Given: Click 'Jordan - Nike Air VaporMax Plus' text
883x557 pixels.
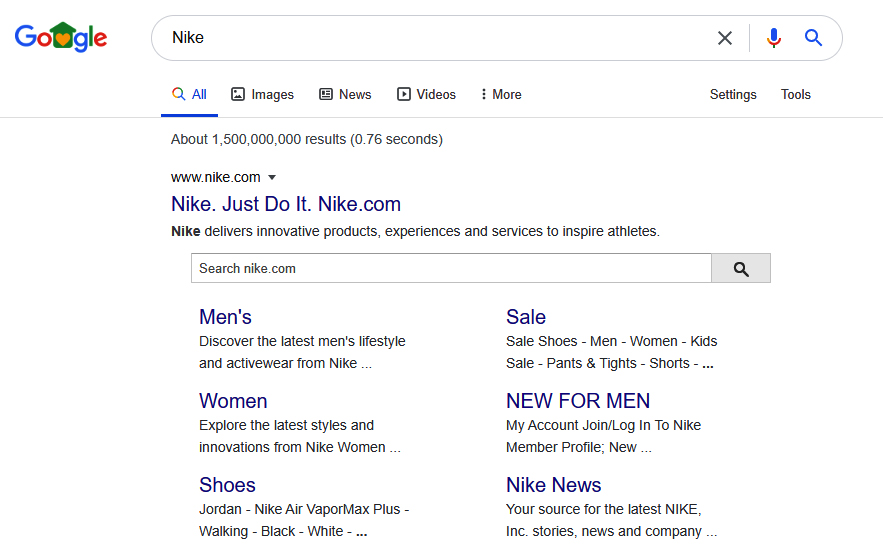Looking at the screenshot, I should tap(300, 509).
